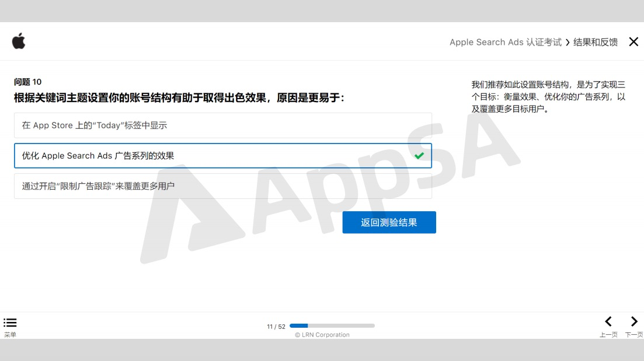
Task: Close the exam feedback window
Action: [633, 42]
